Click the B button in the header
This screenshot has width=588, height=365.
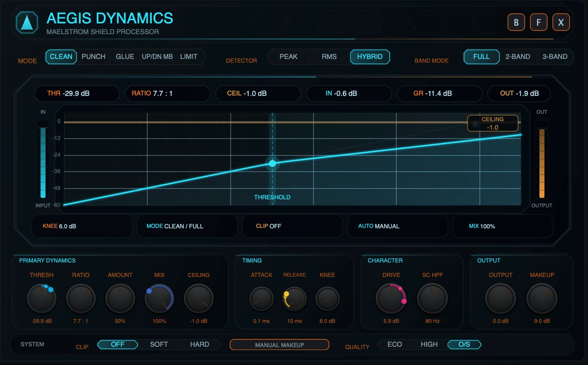click(516, 22)
